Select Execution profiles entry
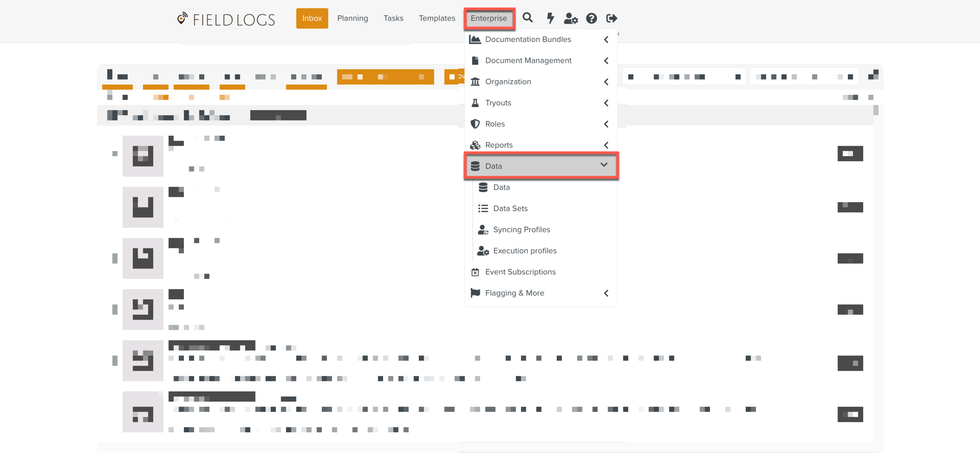Viewport: 980px width, 463px height. pos(524,251)
